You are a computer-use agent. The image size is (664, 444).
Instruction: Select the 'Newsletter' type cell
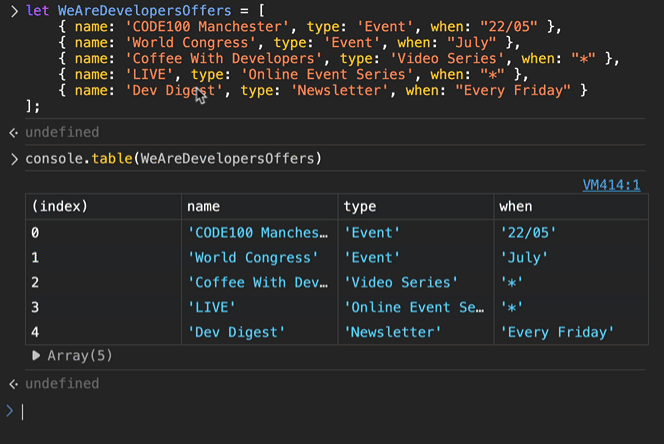[x=416, y=332]
